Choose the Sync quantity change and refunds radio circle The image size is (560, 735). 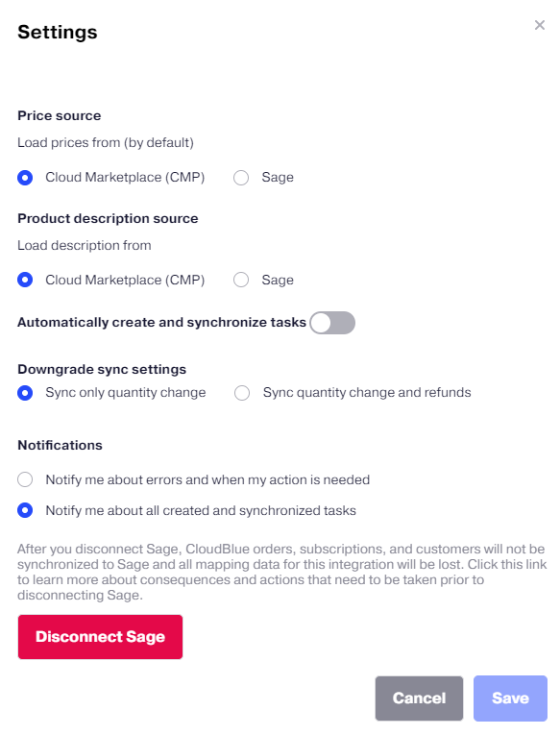242,393
